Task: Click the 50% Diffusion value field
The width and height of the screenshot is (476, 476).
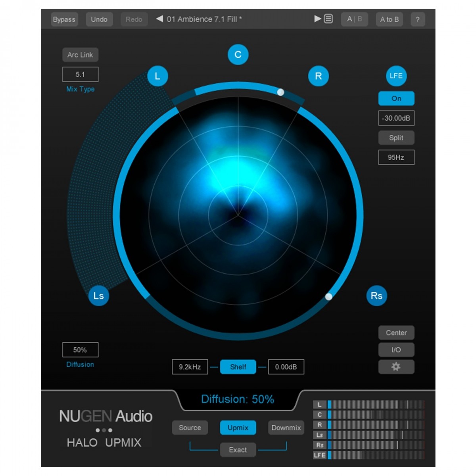Action: pos(80,350)
